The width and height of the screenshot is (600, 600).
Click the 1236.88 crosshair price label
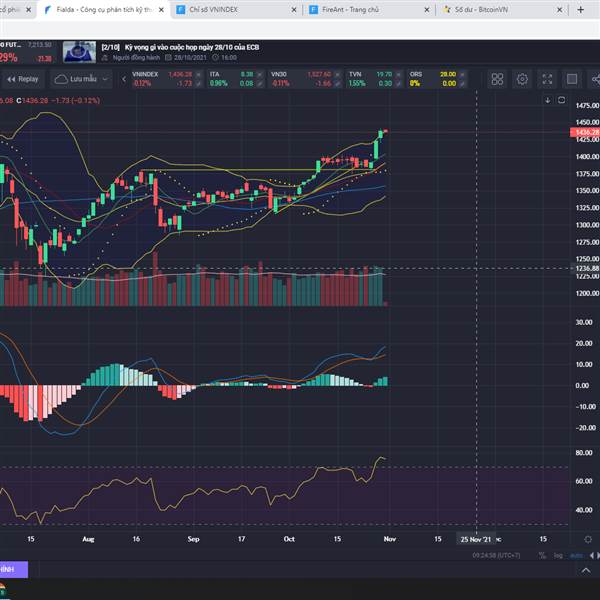587,268
